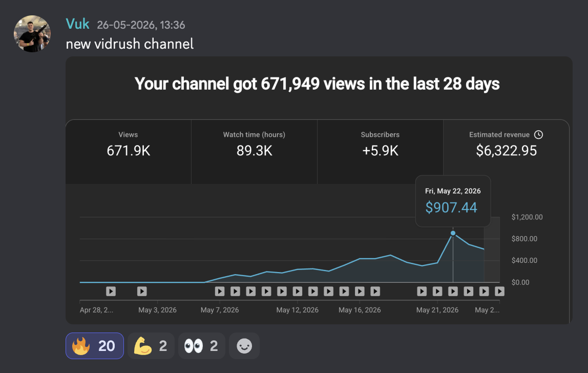Click the 'May 12, 2026' x-axis date label
This screenshot has height=373, width=588.
298,310
